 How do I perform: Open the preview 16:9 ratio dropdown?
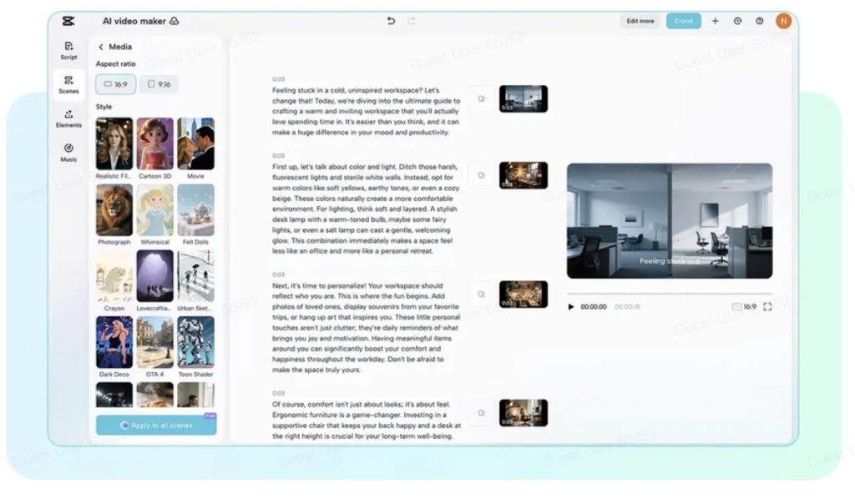744,307
